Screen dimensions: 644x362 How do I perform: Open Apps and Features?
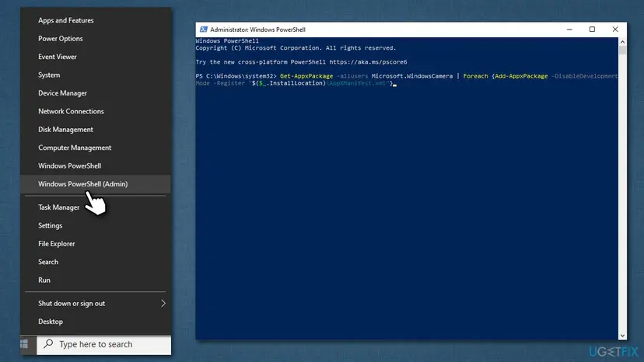65,20
